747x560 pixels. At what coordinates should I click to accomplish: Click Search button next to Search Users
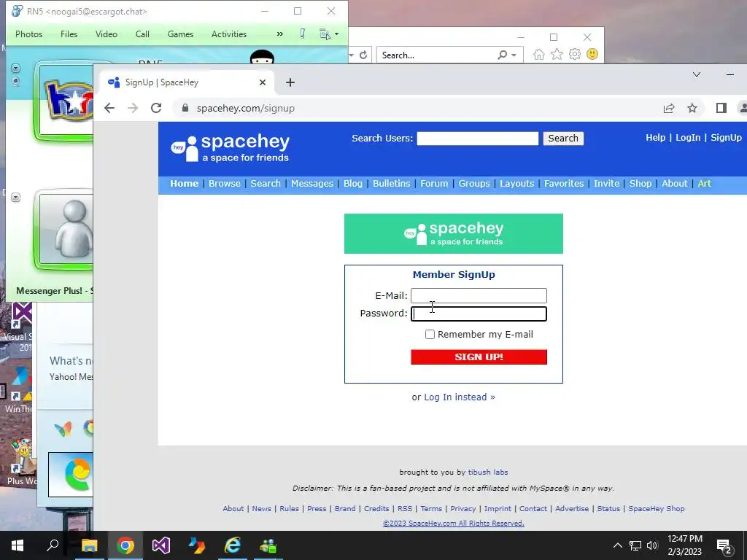[x=563, y=138]
